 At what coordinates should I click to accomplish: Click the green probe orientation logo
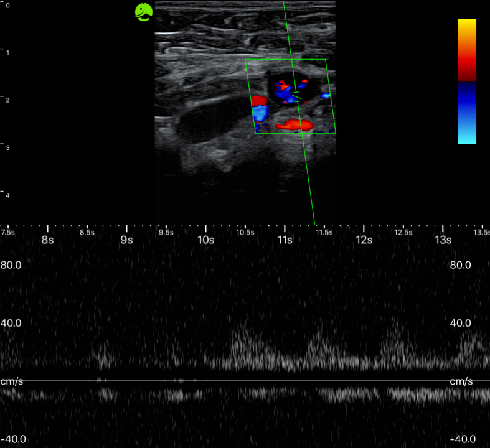[144, 12]
